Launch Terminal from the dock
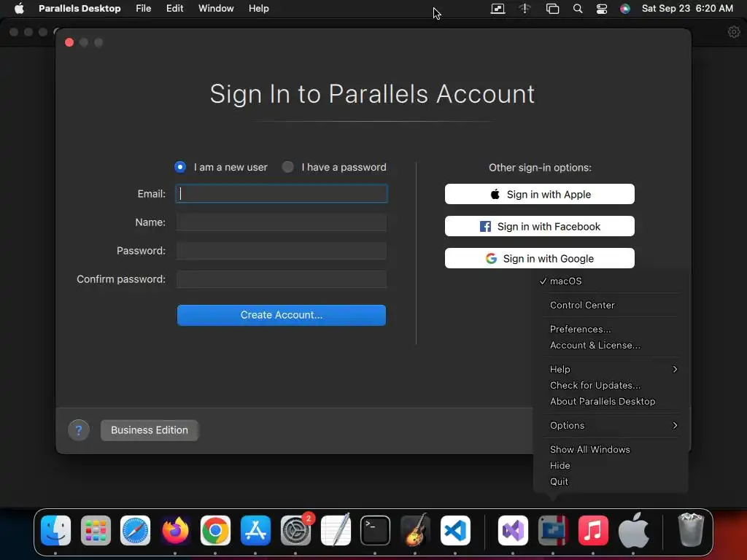This screenshot has width=747, height=560. tap(375, 530)
